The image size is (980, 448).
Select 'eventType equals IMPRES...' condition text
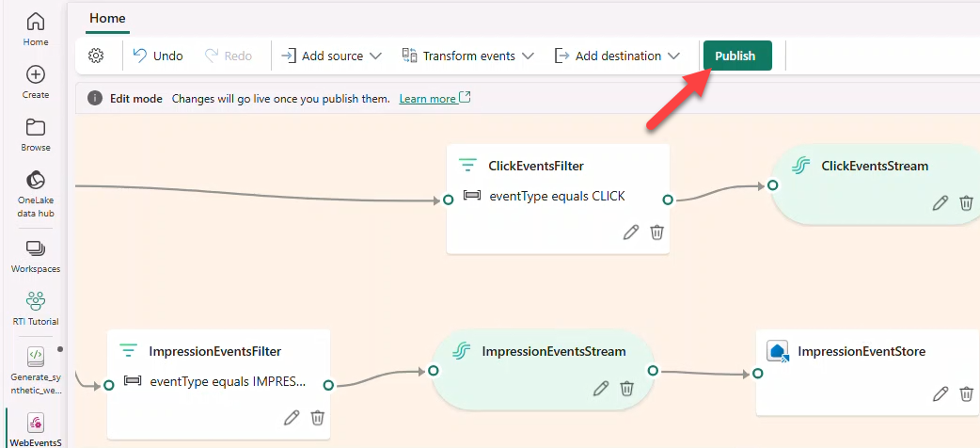pyautogui.click(x=229, y=382)
